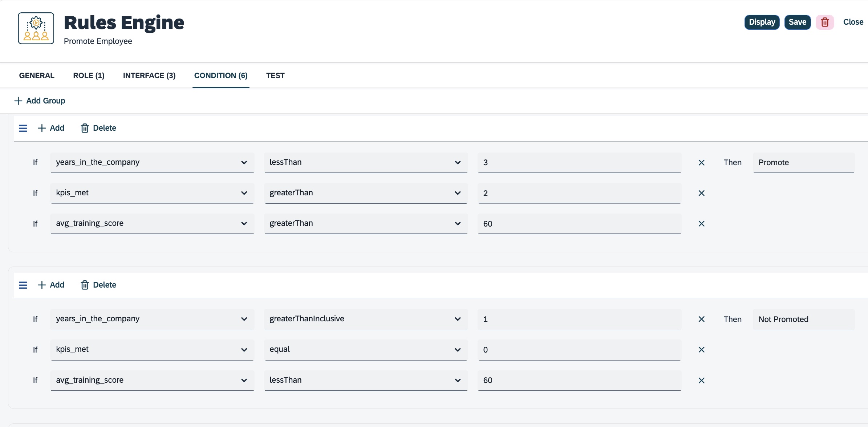Click the red trash delete icon in header
The height and width of the screenshot is (427, 868).
[825, 22]
